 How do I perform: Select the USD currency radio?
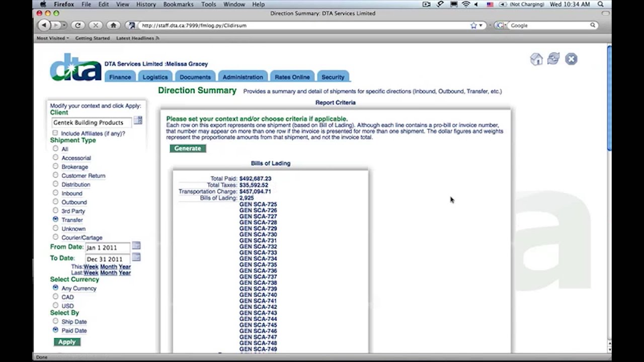pyautogui.click(x=55, y=305)
